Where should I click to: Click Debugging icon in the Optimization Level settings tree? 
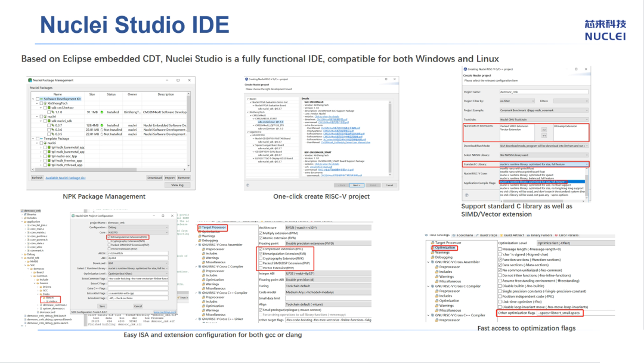(x=432, y=257)
